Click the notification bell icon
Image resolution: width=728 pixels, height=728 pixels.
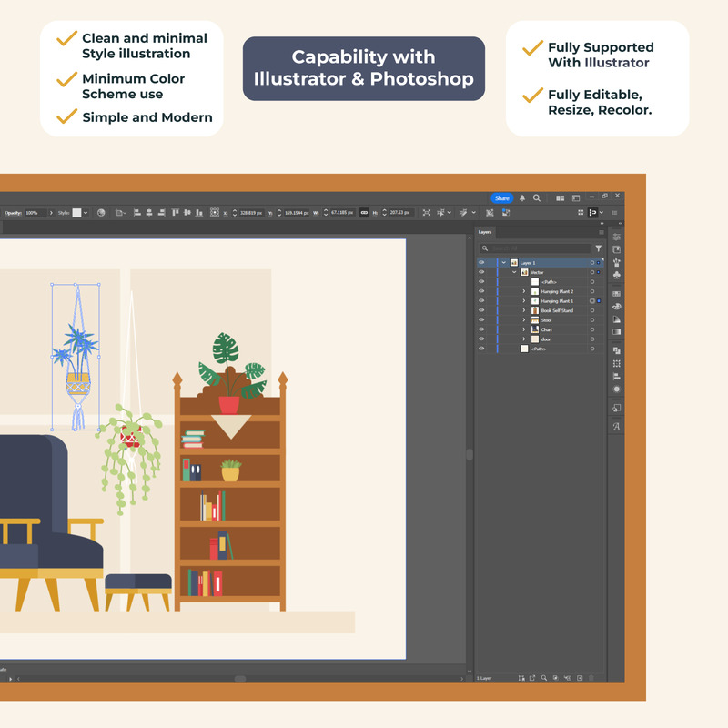[522, 197]
